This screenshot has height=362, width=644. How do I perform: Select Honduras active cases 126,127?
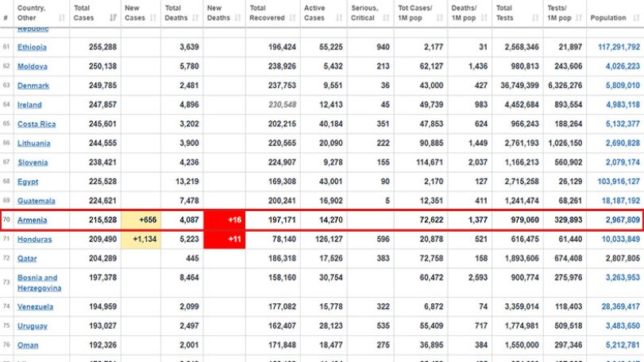pyautogui.click(x=329, y=239)
